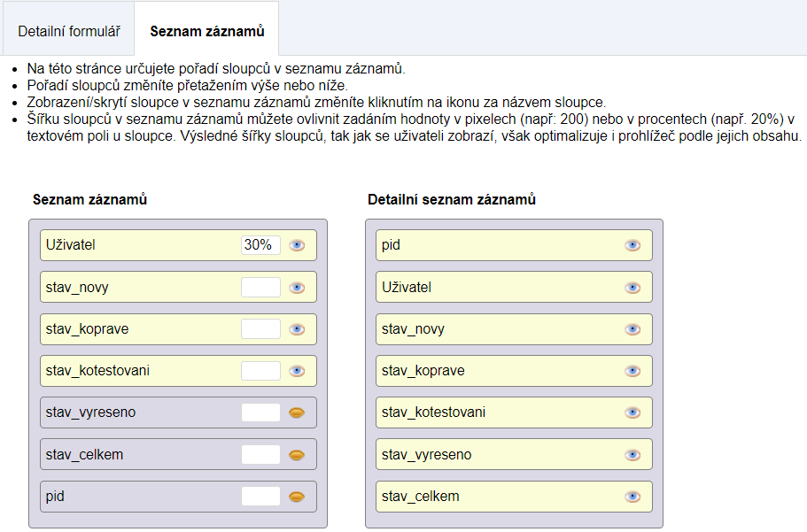Toggle stav_kotestovani eye in detail list
Image resolution: width=807 pixels, height=532 pixels.
tap(632, 412)
